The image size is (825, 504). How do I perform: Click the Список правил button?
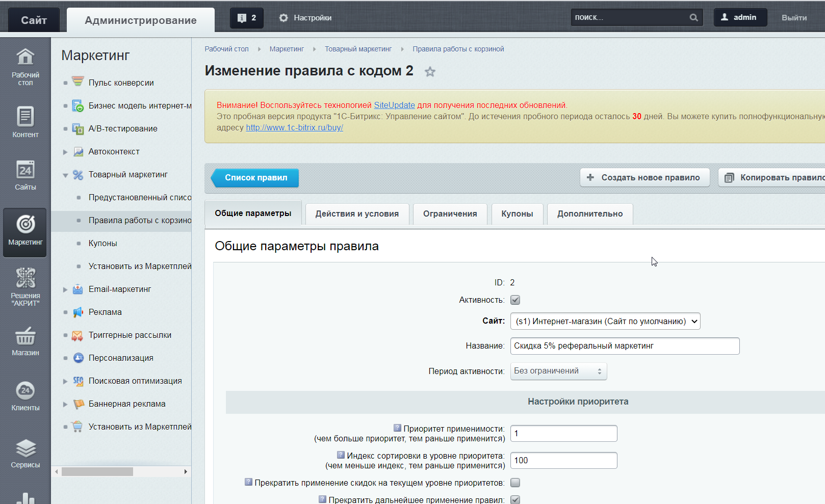click(255, 178)
